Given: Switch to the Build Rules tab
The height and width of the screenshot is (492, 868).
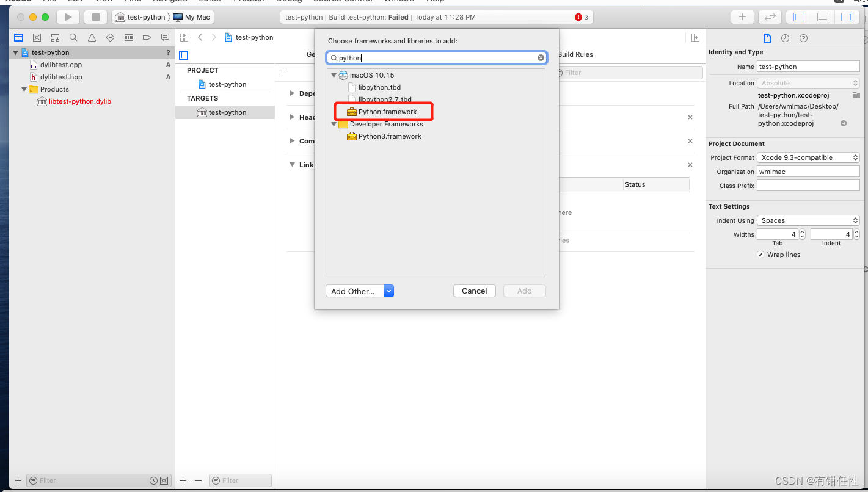Looking at the screenshot, I should point(575,54).
